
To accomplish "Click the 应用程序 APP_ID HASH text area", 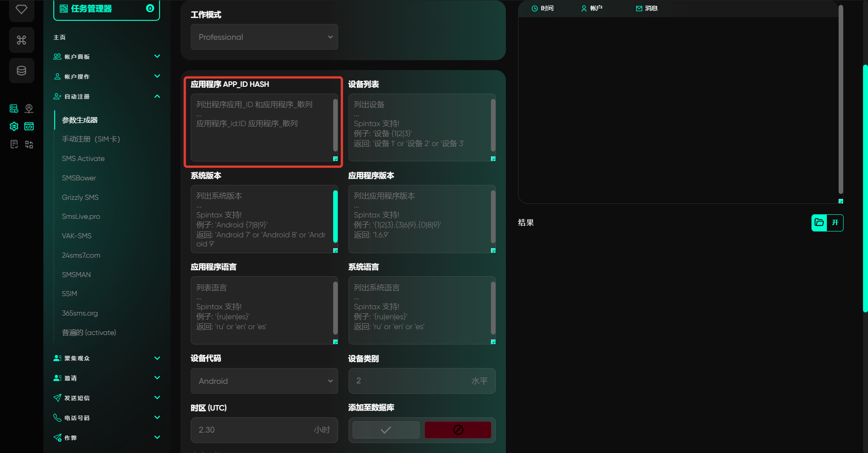I will tap(262, 127).
